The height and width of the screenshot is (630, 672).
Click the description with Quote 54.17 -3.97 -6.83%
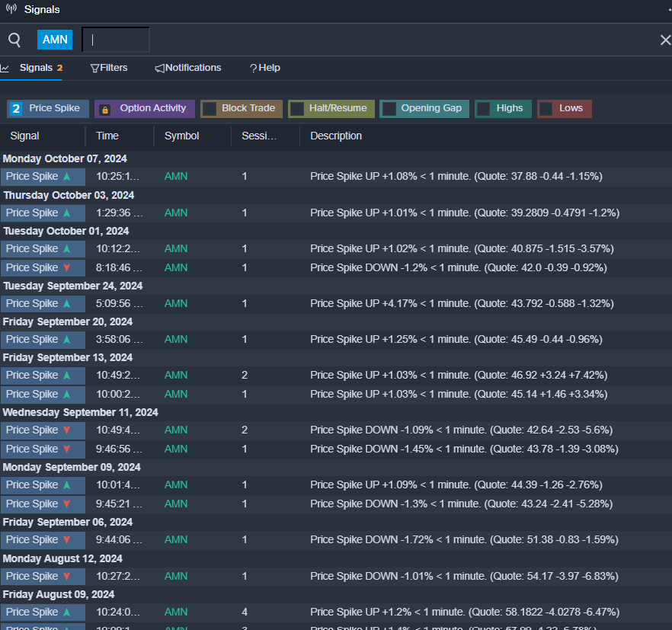click(464, 577)
